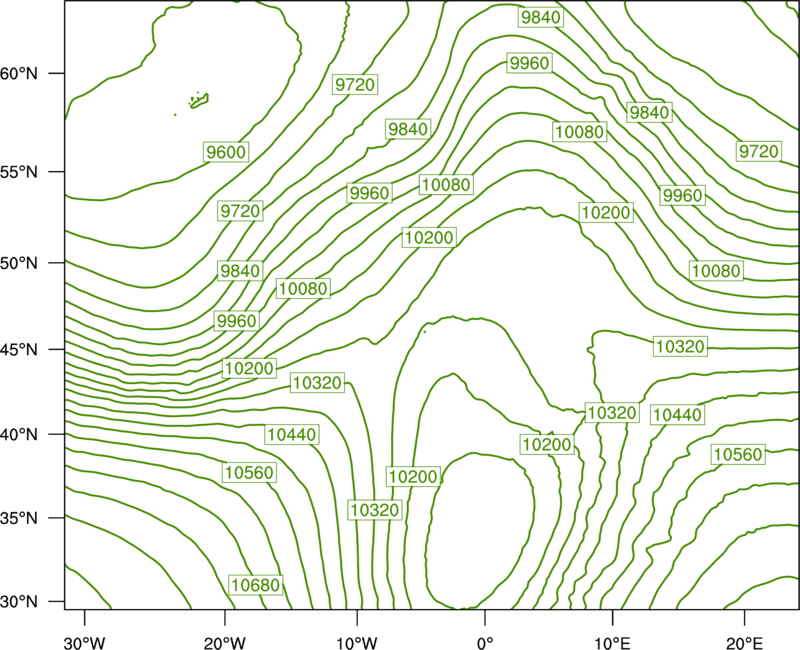The height and width of the screenshot is (650, 800).
Task: Select the 30°N latitude axis label
Action: (19, 602)
